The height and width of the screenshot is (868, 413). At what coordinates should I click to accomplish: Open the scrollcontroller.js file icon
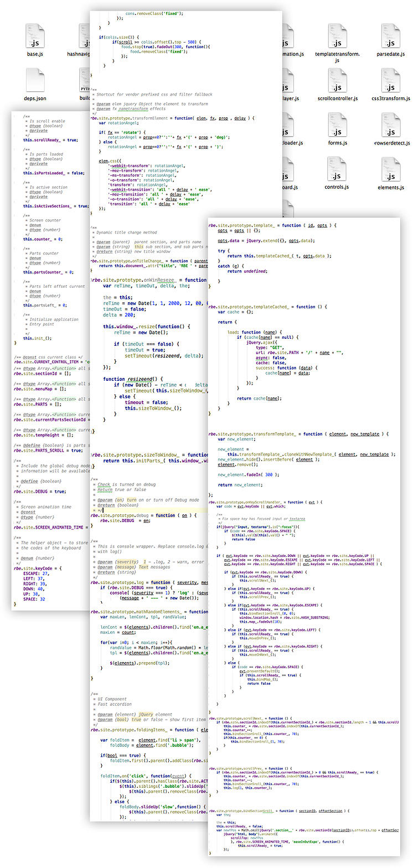click(337, 81)
